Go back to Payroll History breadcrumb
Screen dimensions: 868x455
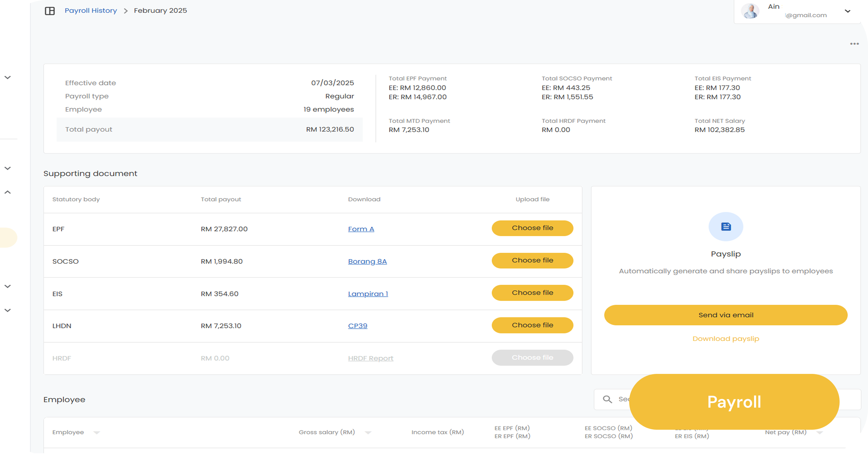tap(90, 11)
